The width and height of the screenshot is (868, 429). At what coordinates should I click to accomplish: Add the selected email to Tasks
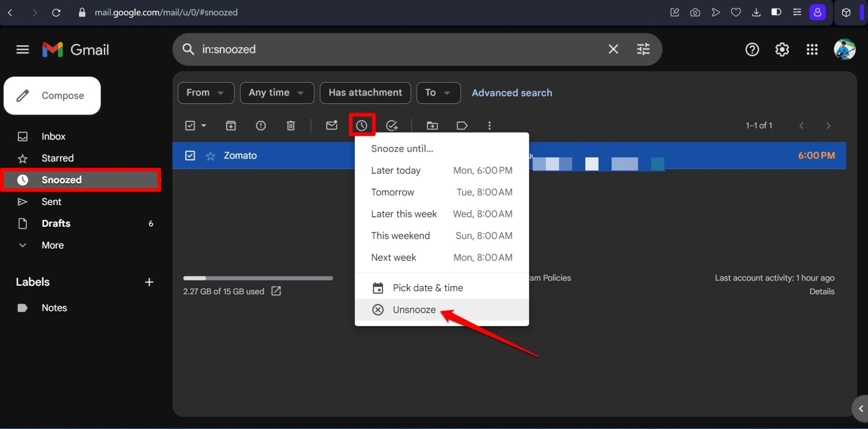click(392, 125)
